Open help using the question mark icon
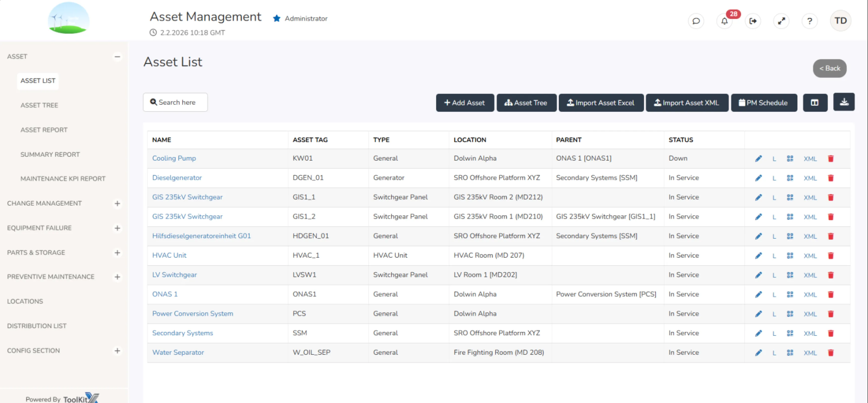The image size is (868, 403). tap(810, 21)
